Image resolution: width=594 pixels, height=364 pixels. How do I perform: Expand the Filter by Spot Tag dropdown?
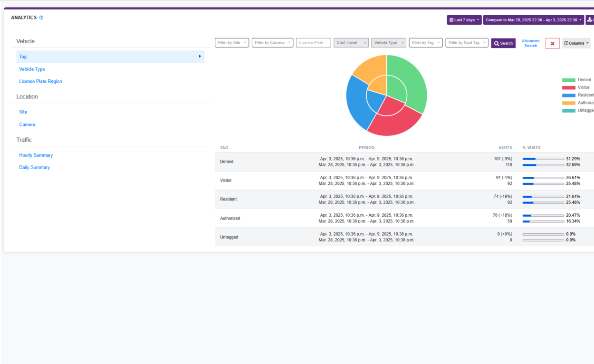[x=467, y=43]
